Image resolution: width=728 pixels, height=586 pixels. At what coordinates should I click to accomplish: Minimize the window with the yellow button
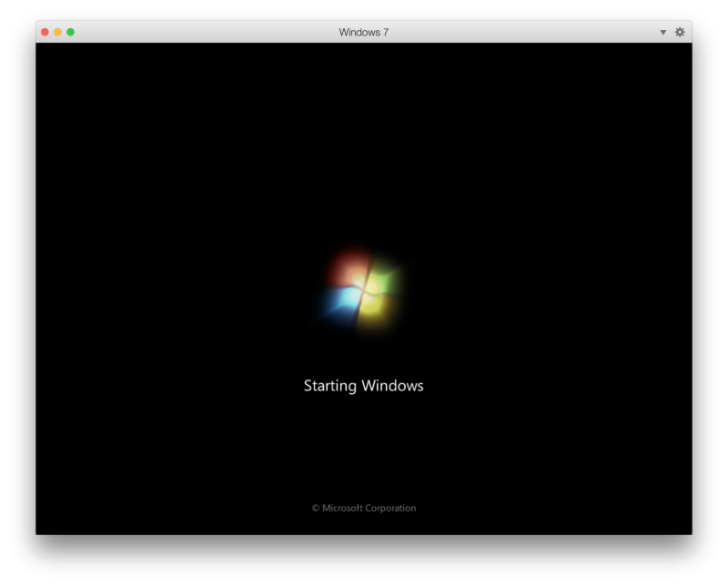pyautogui.click(x=57, y=32)
